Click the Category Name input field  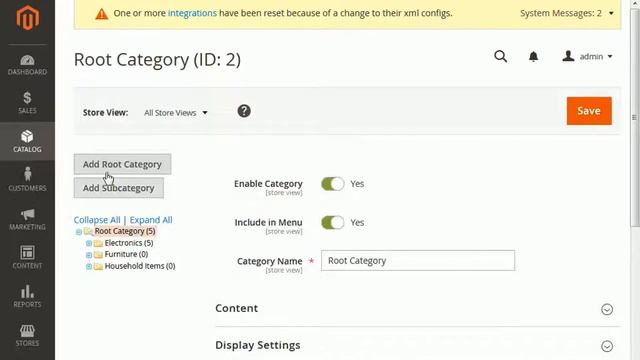point(418,260)
